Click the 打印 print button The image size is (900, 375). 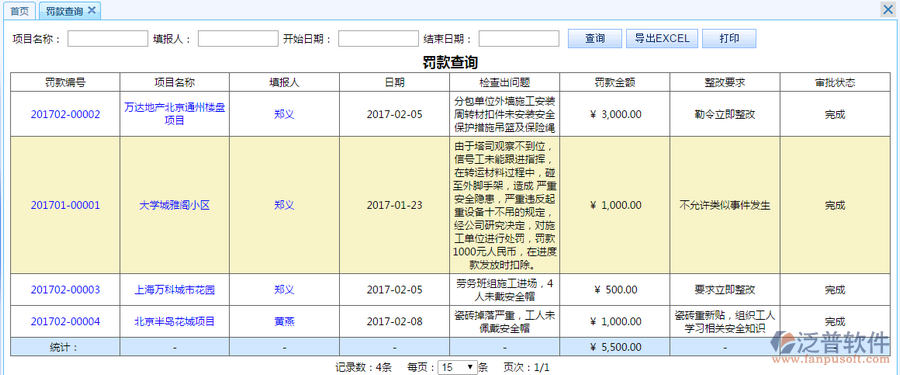click(x=729, y=39)
